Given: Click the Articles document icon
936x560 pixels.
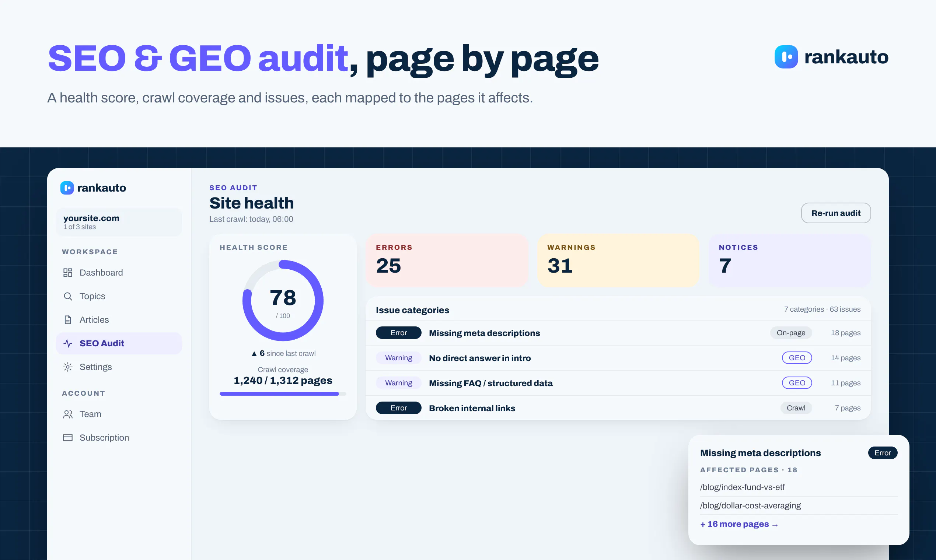Looking at the screenshot, I should coord(67,320).
